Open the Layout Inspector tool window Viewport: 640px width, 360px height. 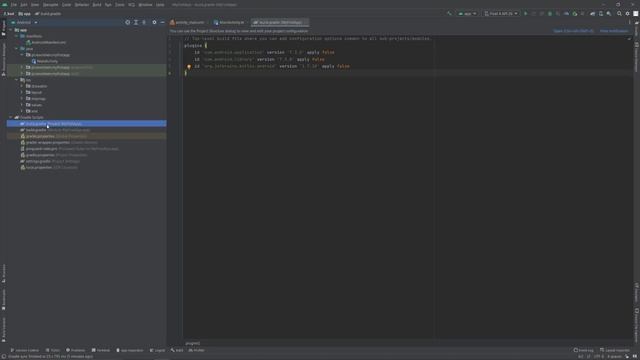pos(615,350)
